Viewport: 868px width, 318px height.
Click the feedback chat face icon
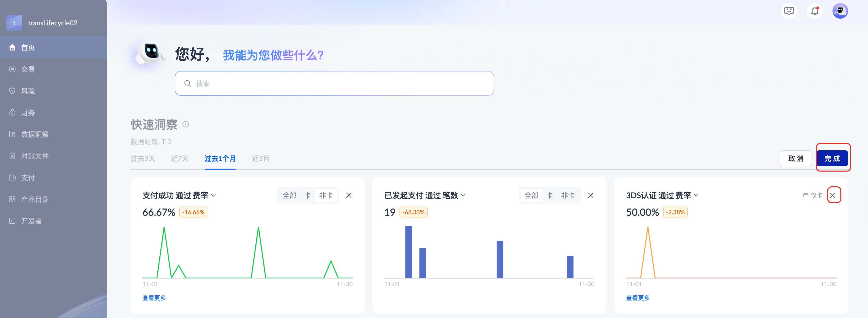point(789,11)
